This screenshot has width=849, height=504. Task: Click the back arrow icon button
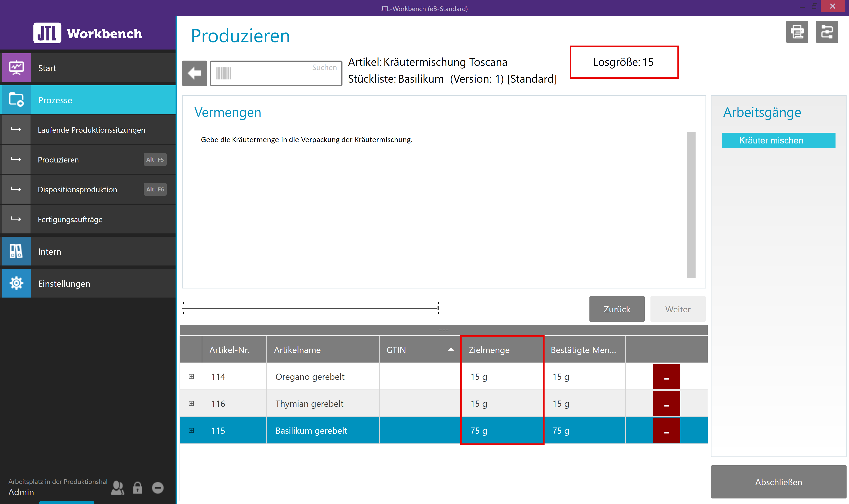point(194,73)
